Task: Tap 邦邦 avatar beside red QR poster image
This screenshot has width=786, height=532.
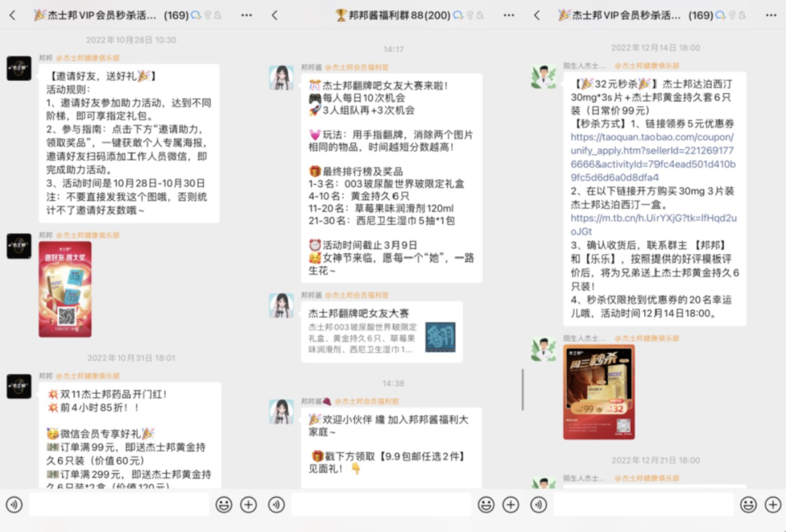Action: [19, 246]
